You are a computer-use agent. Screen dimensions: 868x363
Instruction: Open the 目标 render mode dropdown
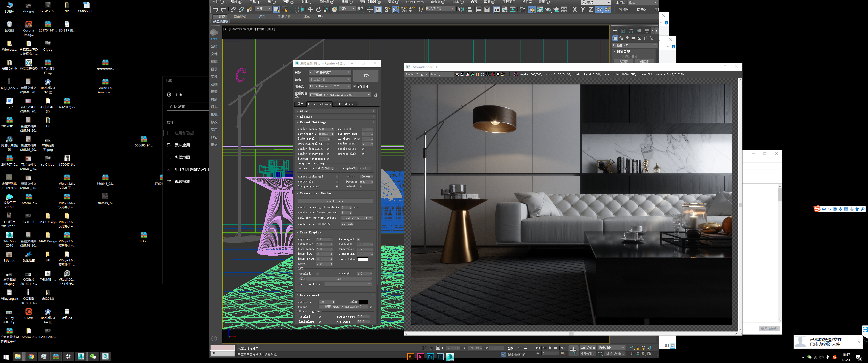(330, 72)
